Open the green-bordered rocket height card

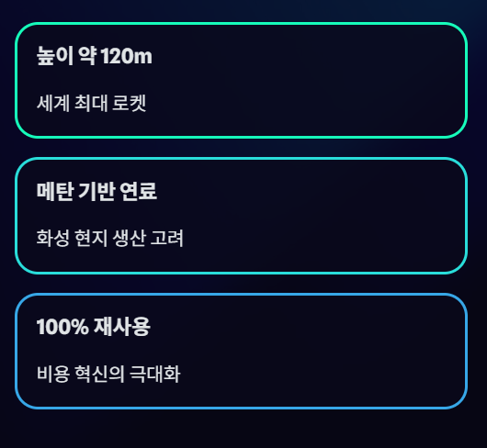[x=241, y=80]
